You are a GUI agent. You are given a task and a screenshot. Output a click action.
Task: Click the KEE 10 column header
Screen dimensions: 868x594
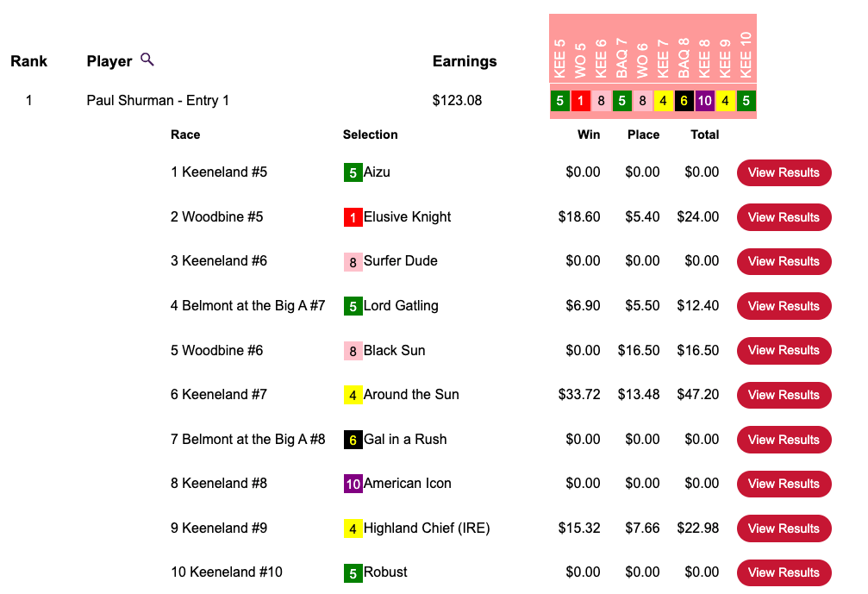tap(746, 53)
